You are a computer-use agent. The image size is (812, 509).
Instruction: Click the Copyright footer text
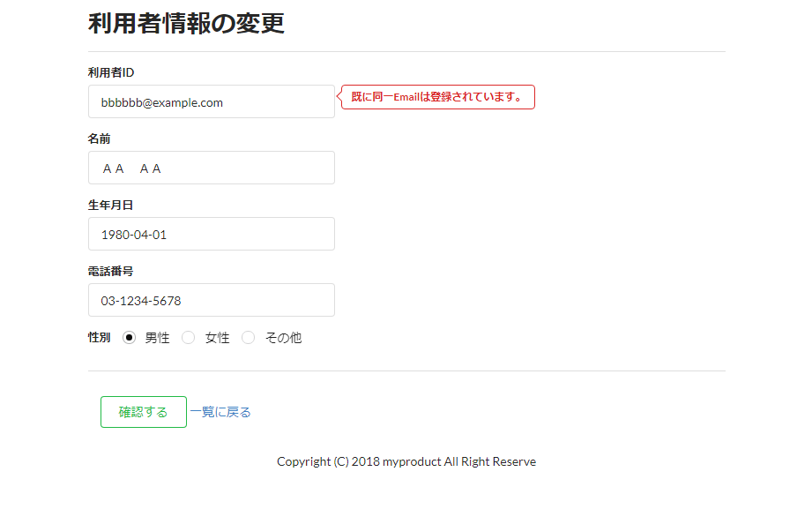click(x=406, y=462)
